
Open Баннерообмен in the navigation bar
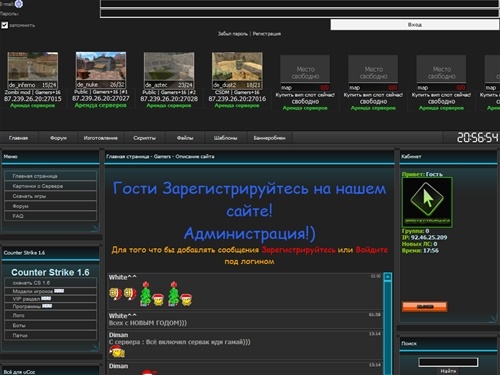click(x=269, y=138)
